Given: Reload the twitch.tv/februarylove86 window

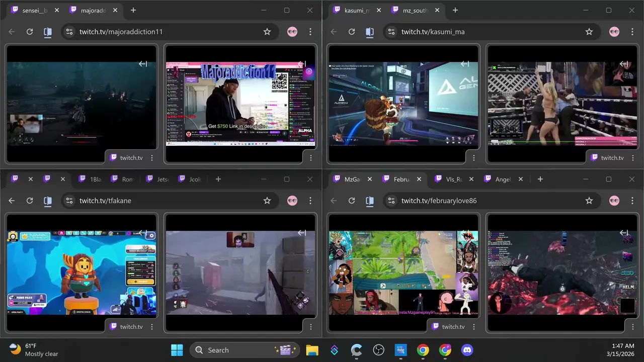Looking at the screenshot, I should 352,201.
